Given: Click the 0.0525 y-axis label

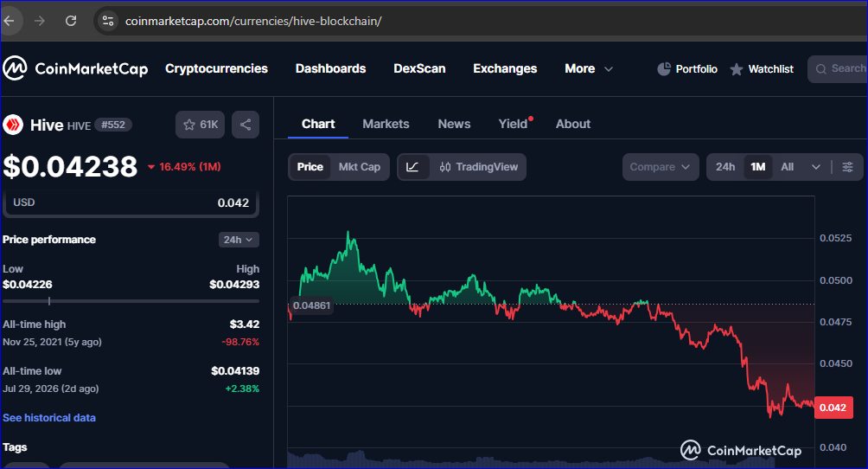Looking at the screenshot, I should [x=835, y=238].
